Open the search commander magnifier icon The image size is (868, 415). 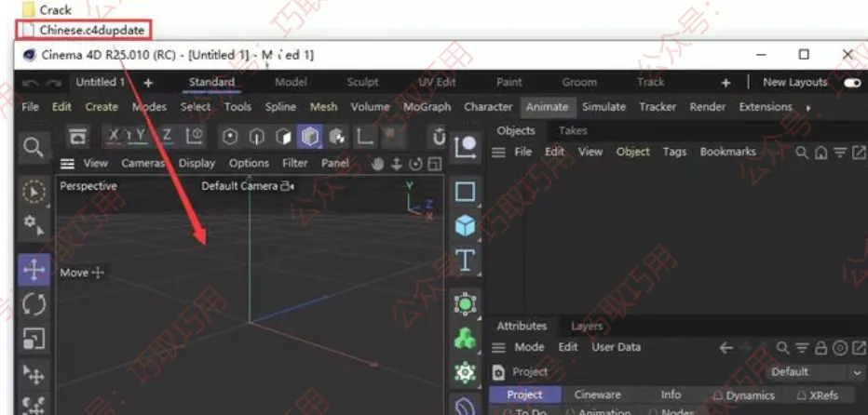(34, 148)
